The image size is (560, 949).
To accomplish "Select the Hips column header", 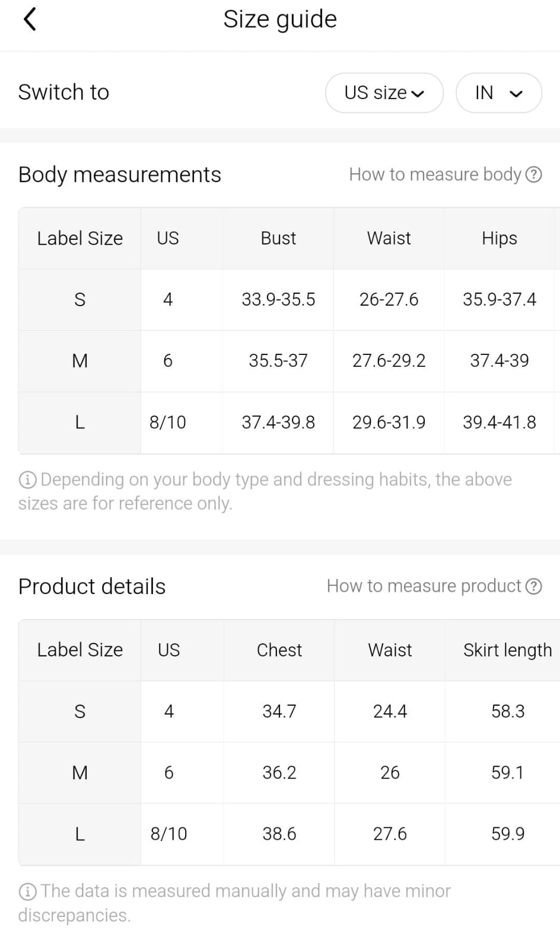I will [499, 239].
